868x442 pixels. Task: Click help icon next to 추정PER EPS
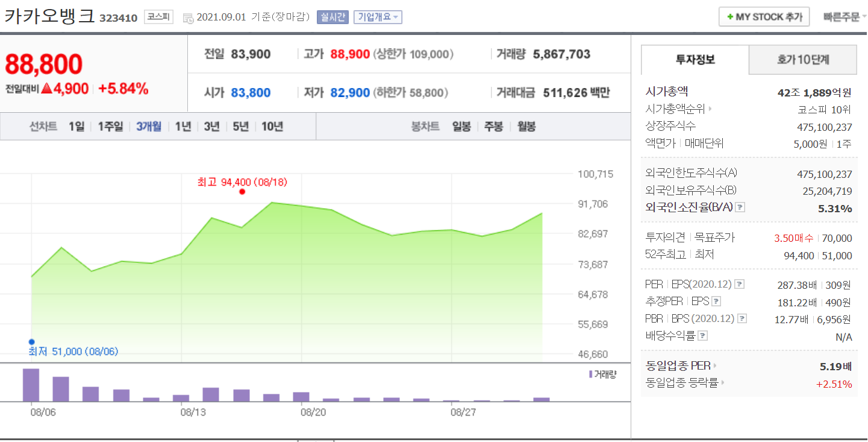tap(716, 302)
